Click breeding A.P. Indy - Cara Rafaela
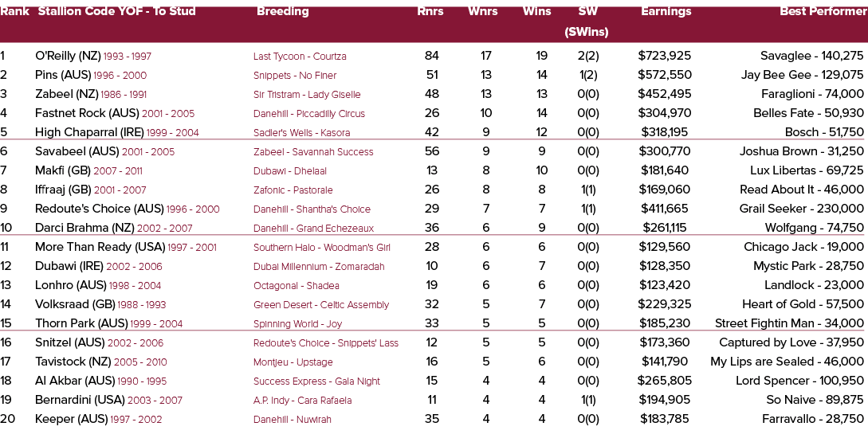This screenshot has height=442, width=868. point(303,401)
